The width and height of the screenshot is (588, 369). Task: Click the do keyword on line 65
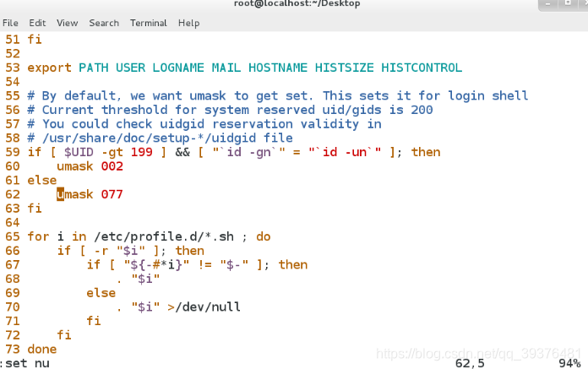(x=264, y=236)
